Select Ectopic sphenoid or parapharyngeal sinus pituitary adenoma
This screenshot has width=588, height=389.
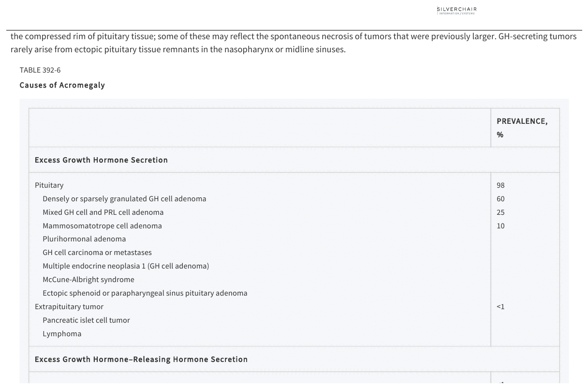145,293
